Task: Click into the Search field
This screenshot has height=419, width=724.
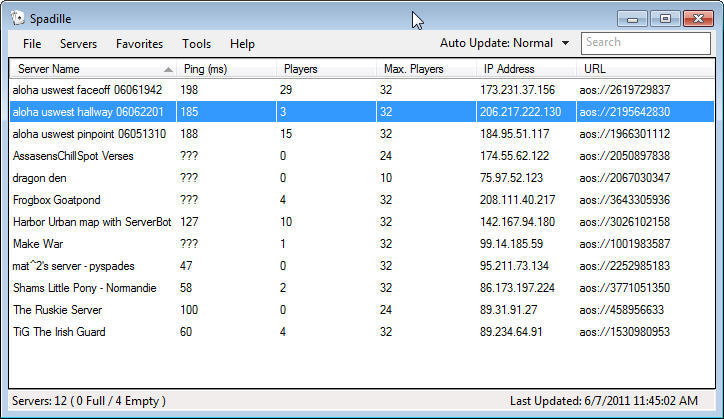Action: 646,43
